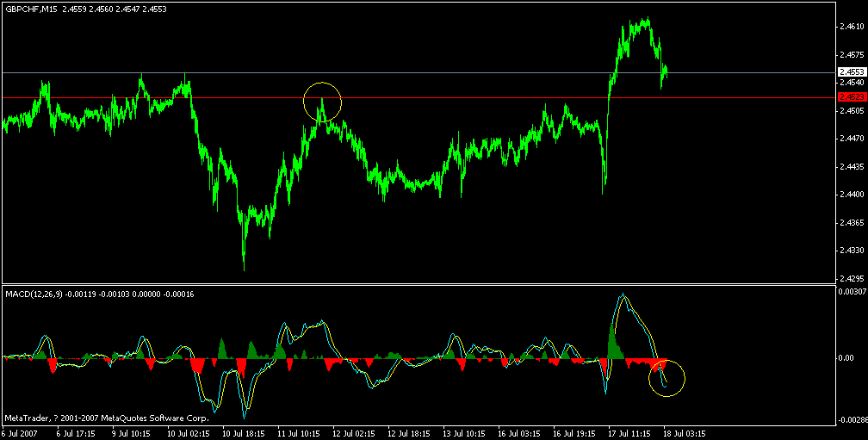
Task: Click the 12 Jul 02:15 time label
Action: 353,434
